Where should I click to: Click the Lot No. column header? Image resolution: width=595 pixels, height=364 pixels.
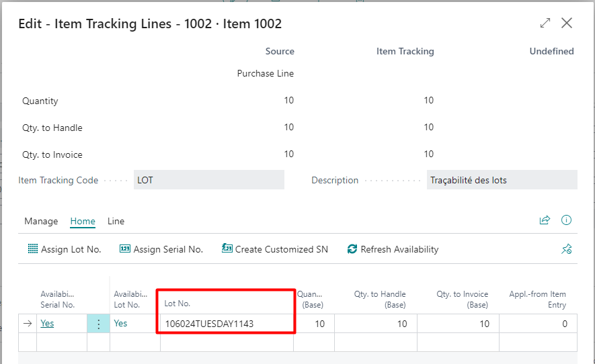[177, 304]
